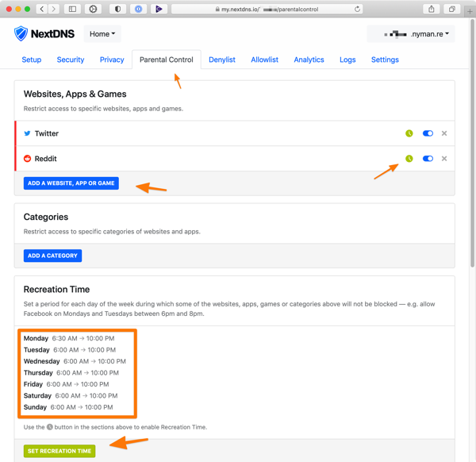
Task: Disable the Twitter block switch
Action: point(428,133)
